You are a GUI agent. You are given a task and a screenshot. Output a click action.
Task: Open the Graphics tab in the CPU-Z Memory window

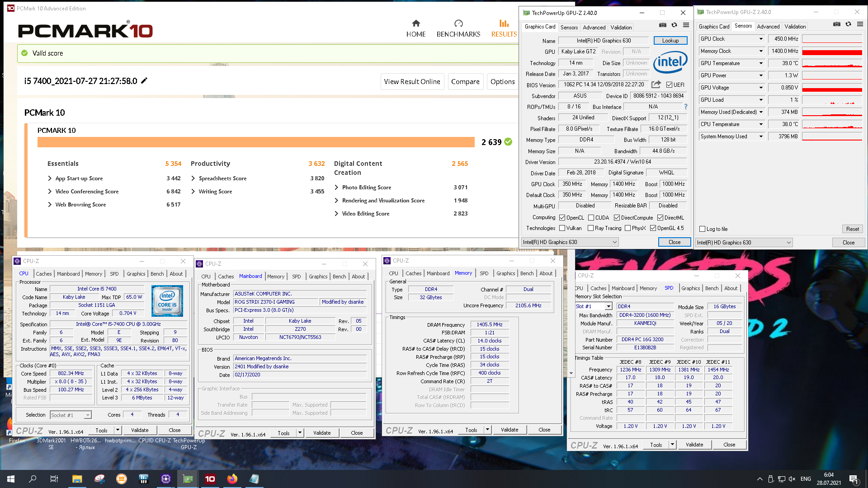coord(505,273)
